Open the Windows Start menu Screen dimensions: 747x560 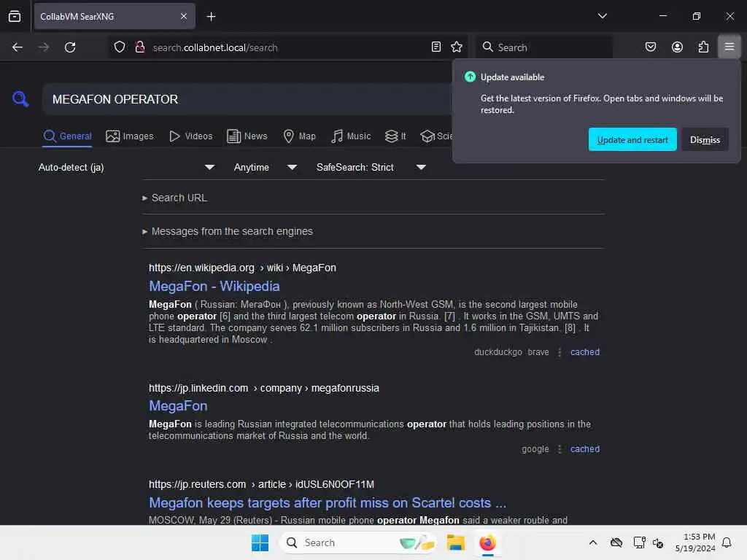coord(260,542)
